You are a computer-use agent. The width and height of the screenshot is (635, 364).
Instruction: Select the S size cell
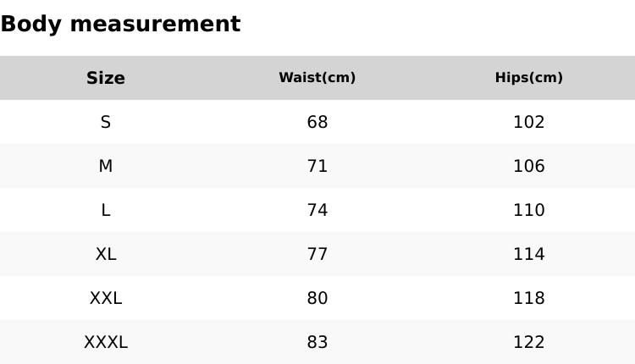pos(106,122)
